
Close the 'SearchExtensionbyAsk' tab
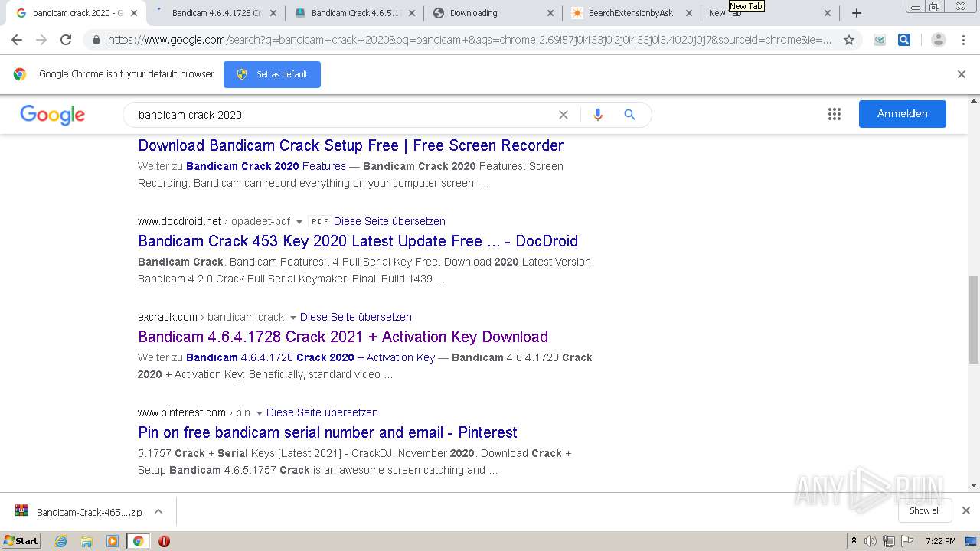click(x=688, y=13)
